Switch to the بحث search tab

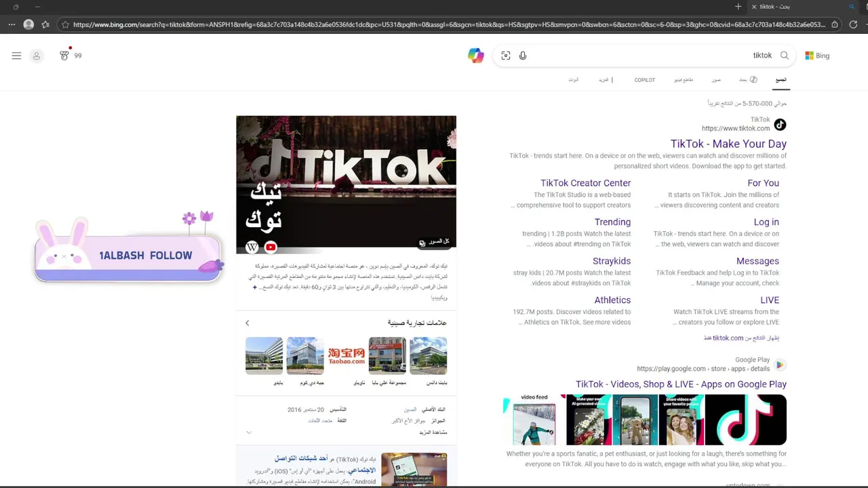pyautogui.click(x=748, y=80)
